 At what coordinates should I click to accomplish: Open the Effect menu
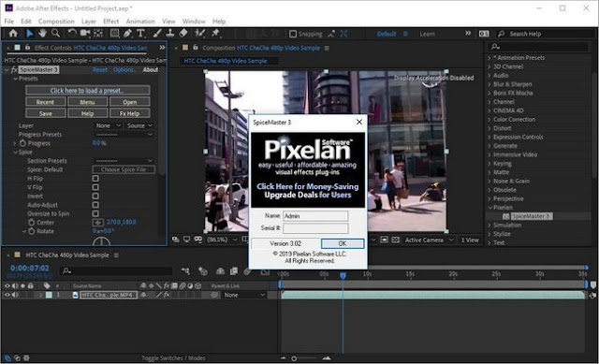[110, 22]
